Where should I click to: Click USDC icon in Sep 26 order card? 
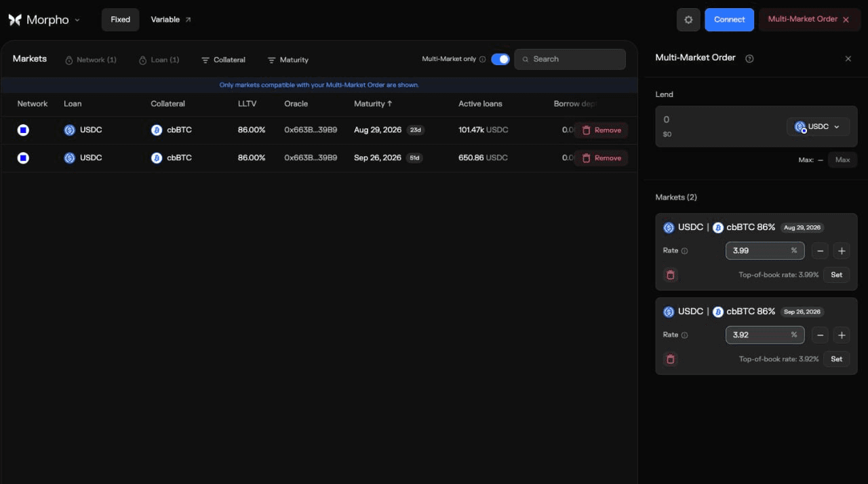(x=669, y=312)
